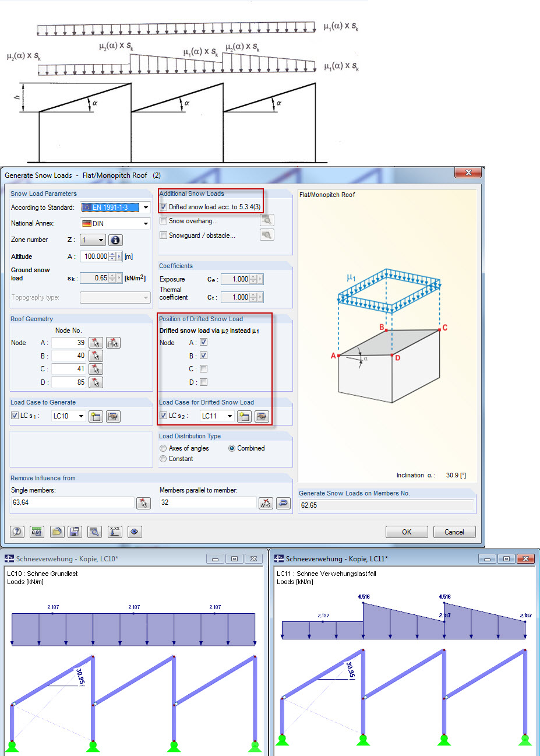Click Node D number field 85
The image size is (540, 756).
coord(69,382)
